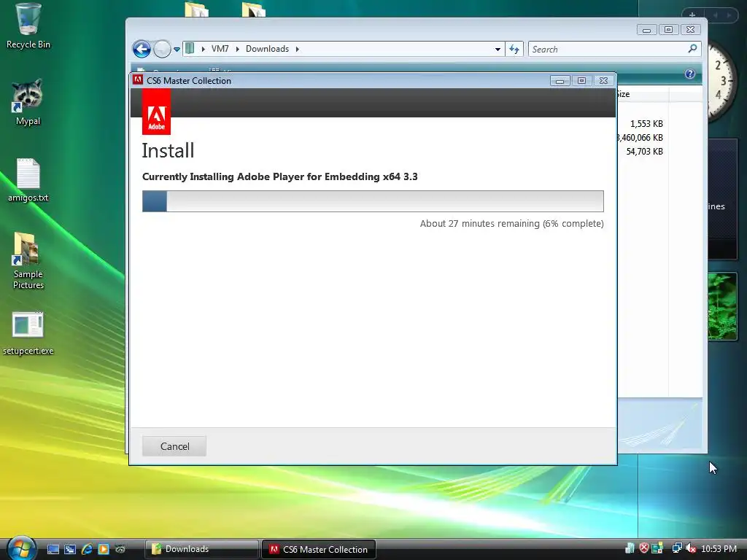Click the folder icon in the address bar
The image size is (747, 560).
pos(190,49)
